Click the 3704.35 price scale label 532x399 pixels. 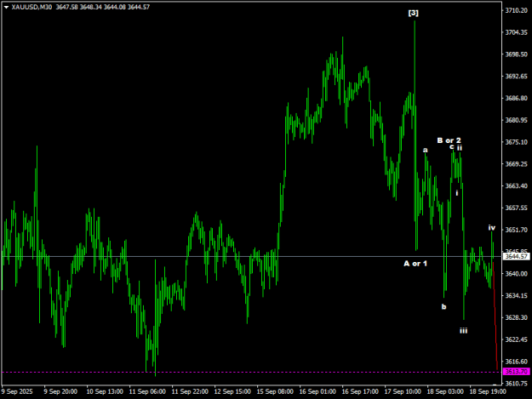point(517,32)
